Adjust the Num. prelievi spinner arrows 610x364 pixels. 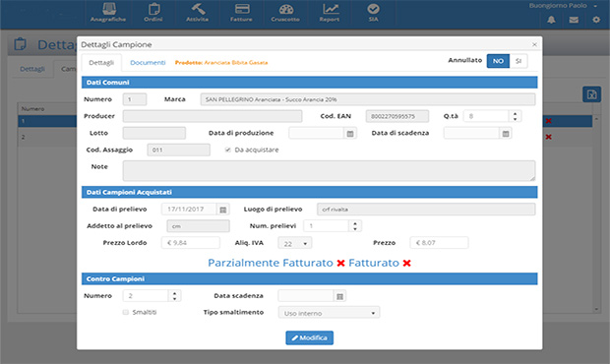pyautogui.click(x=355, y=226)
